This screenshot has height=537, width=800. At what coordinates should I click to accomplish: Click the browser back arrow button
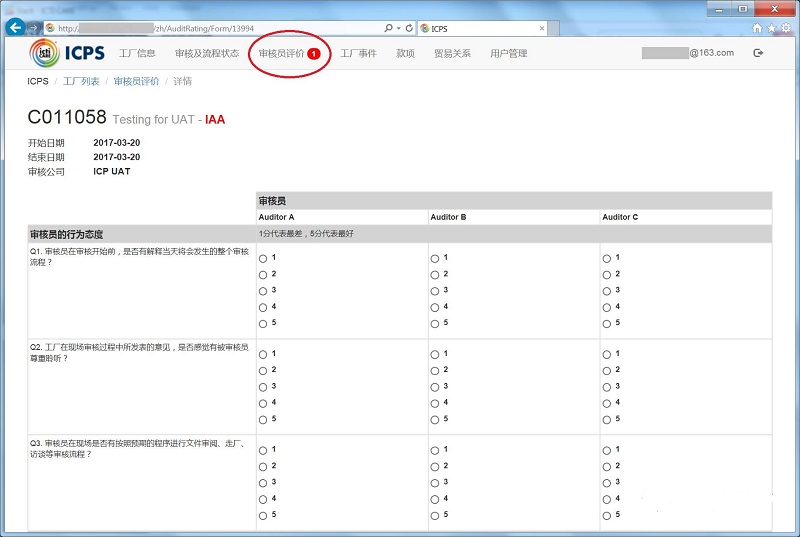pyautogui.click(x=16, y=27)
